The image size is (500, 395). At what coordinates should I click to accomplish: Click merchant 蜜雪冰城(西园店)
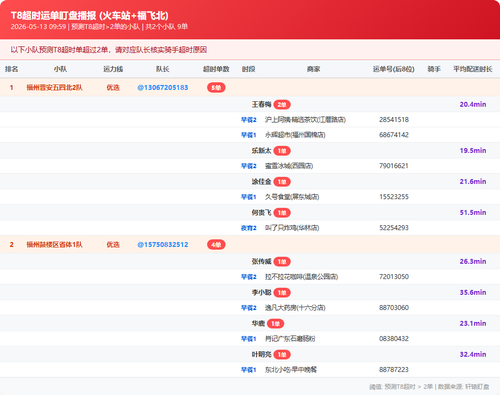point(289,166)
